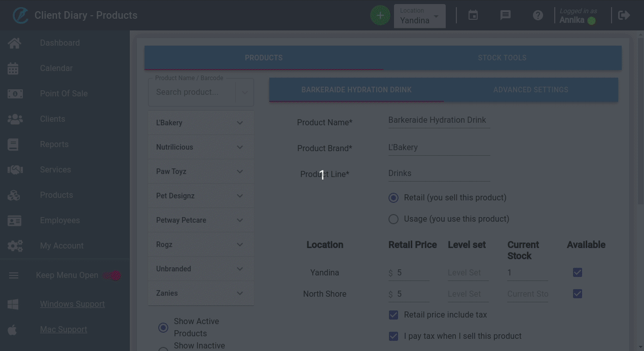The height and width of the screenshot is (351, 644).
Task: Open the Advanced Settings tab
Action: coord(531,90)
